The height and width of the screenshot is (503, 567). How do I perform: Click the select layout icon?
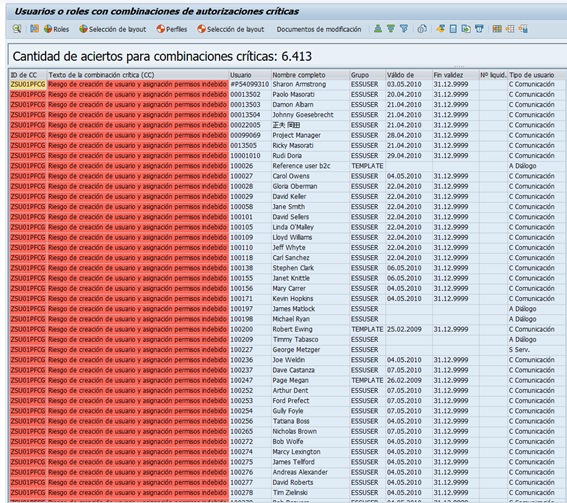point(510,29)
